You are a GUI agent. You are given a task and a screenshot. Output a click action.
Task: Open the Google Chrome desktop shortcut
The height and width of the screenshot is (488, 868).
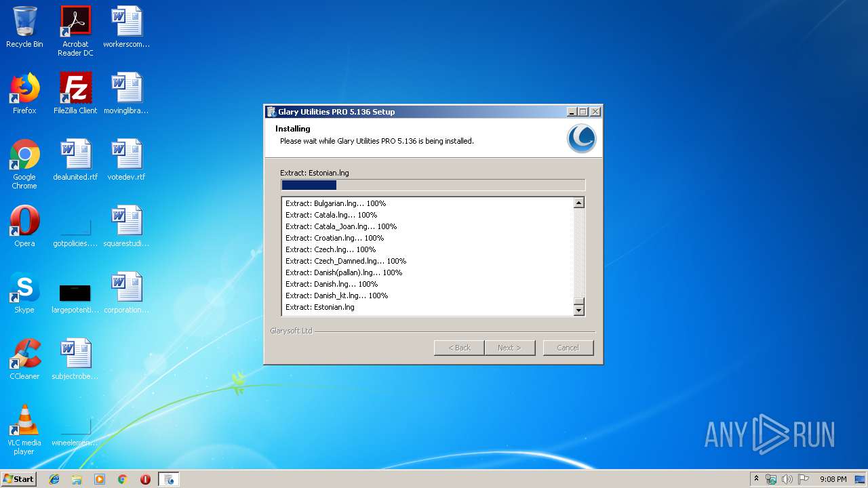click(24, 164)
